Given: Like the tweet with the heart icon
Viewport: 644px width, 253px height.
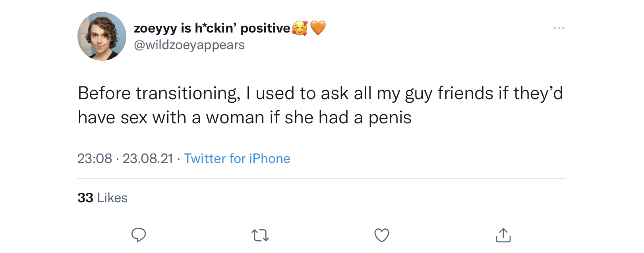Looking at the screenshot, I should click(x=382, y=235).
